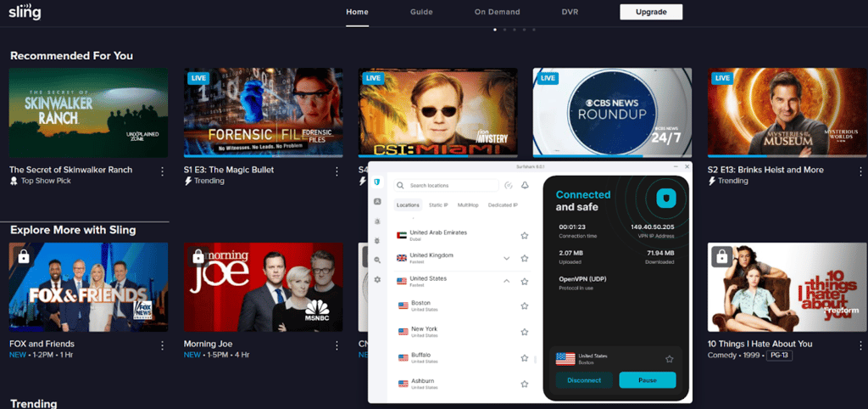
Task: Collapse the United States location list
Action: [507, 282]
